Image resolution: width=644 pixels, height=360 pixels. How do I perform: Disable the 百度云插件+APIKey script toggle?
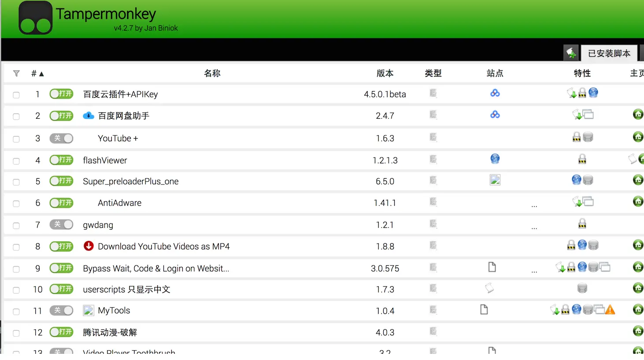pyautogui.click(x=61, y=94)
